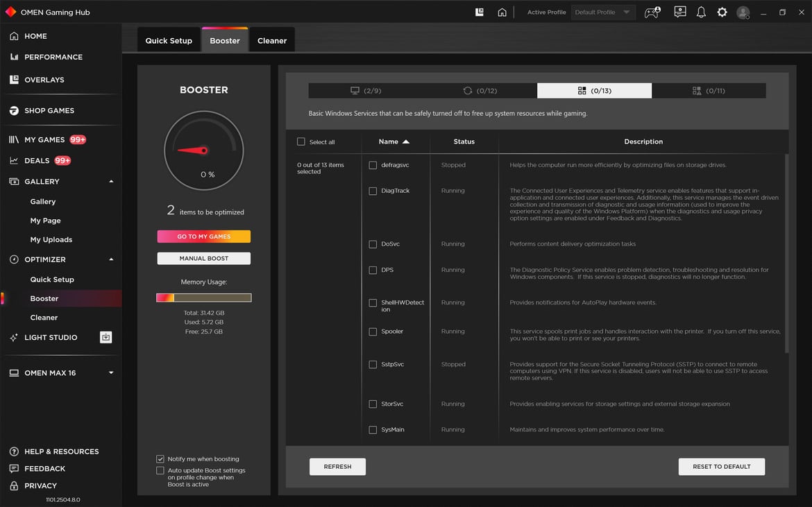The height and width of the screenshot is (507, 812).
Task: Select the (0/11) category tab
Action: coord(709,91)
